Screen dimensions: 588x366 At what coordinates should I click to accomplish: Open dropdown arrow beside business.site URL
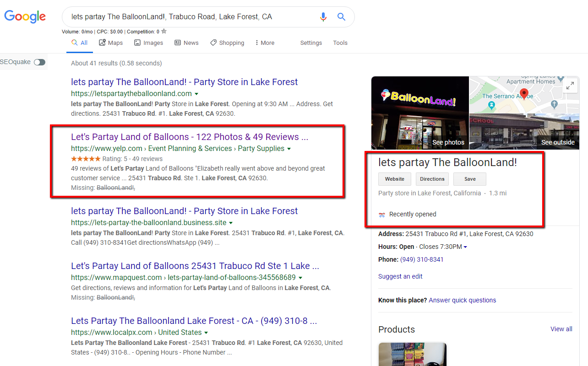(231, 223)
